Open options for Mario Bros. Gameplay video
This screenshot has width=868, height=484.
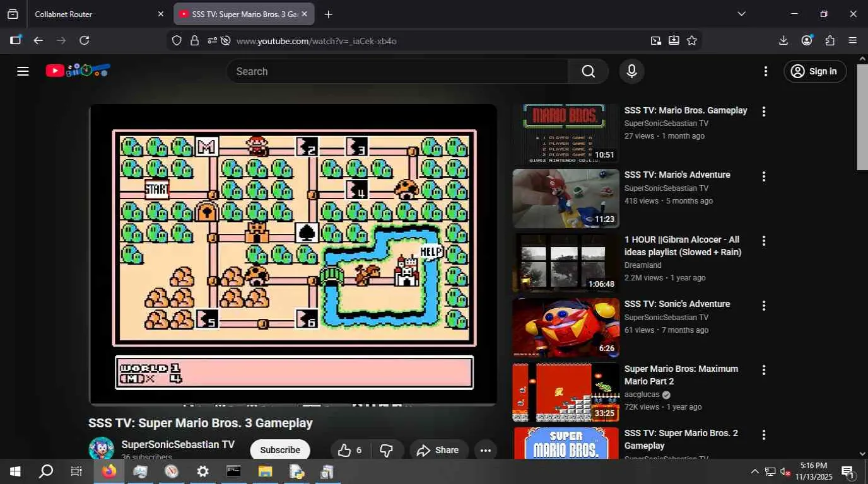click(764, 112)
